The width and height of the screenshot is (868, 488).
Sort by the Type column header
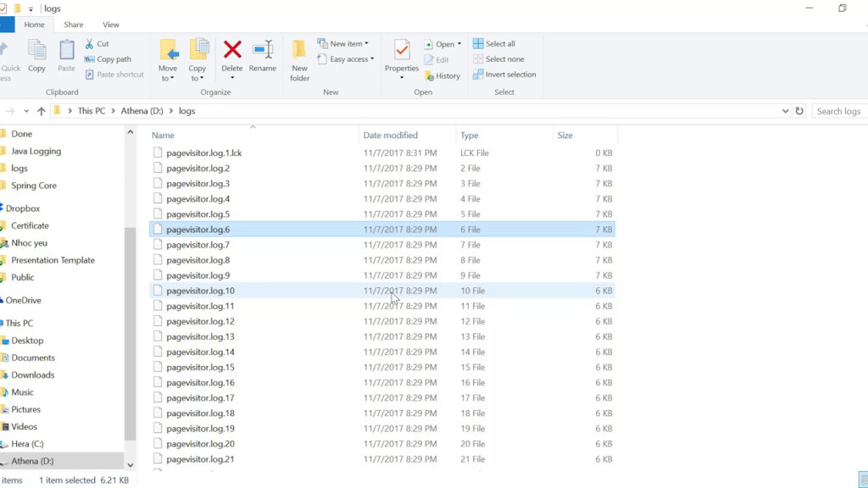click(504, 135)
